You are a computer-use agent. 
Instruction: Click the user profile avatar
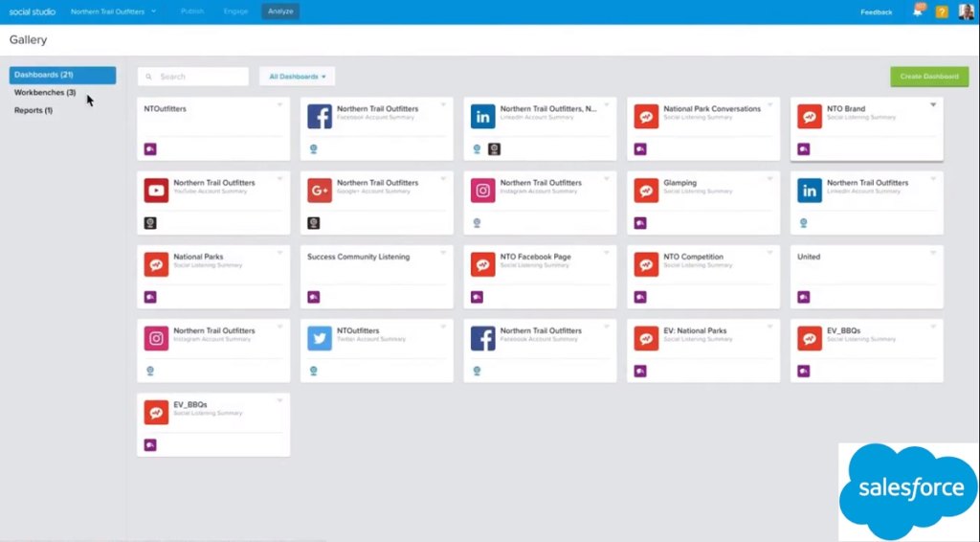(967, 11)
